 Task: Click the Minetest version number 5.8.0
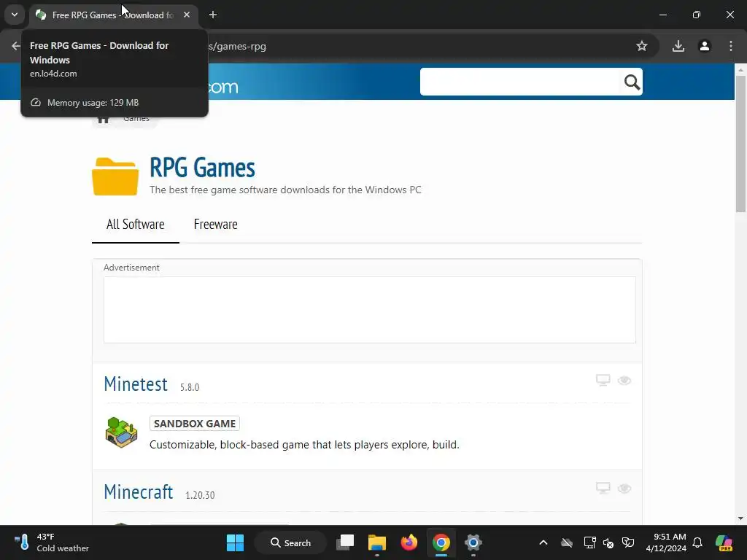click(190, 387)
